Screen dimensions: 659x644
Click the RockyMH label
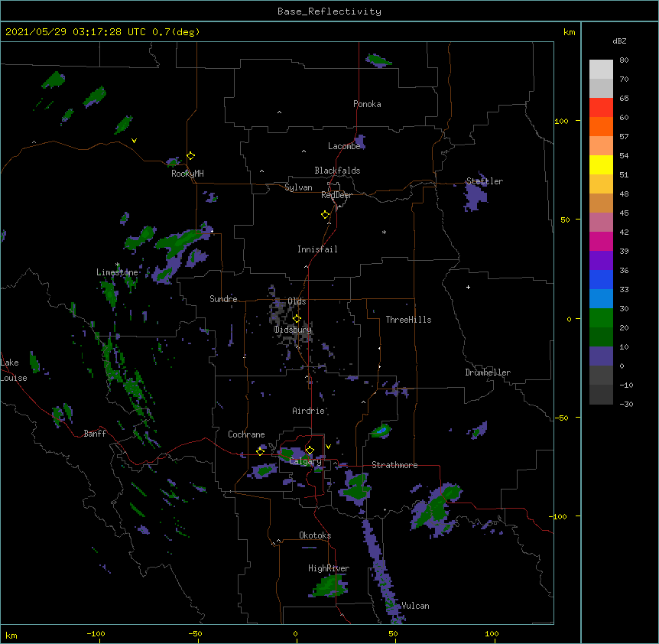(x=187, y=174)
